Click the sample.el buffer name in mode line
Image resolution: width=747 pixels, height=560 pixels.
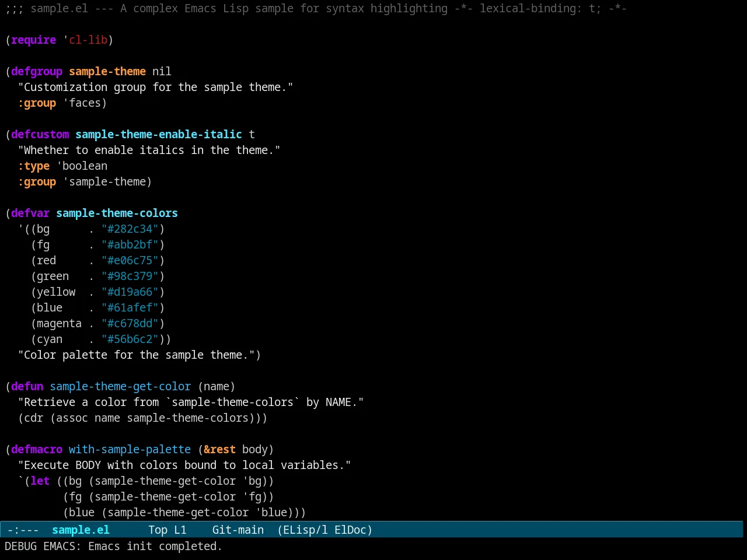(x=81, y=530)
